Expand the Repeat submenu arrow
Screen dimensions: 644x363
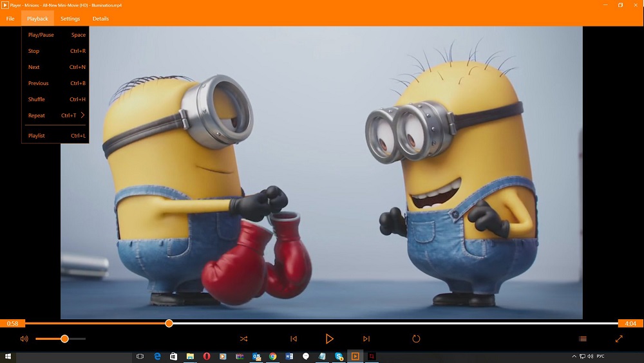coord(82,115)
